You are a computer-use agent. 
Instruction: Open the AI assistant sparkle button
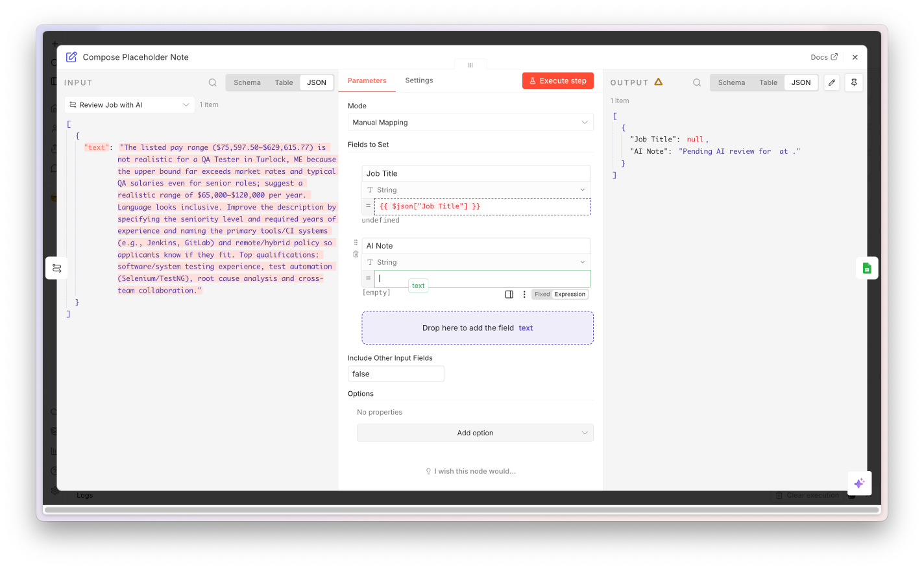(x=859, y=483)
